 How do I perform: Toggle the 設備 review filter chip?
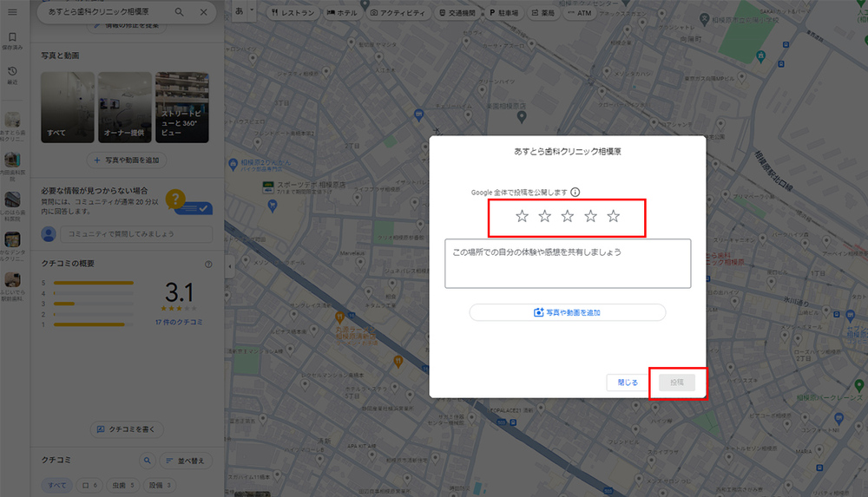pyautogui.click(x=159, y=485)
